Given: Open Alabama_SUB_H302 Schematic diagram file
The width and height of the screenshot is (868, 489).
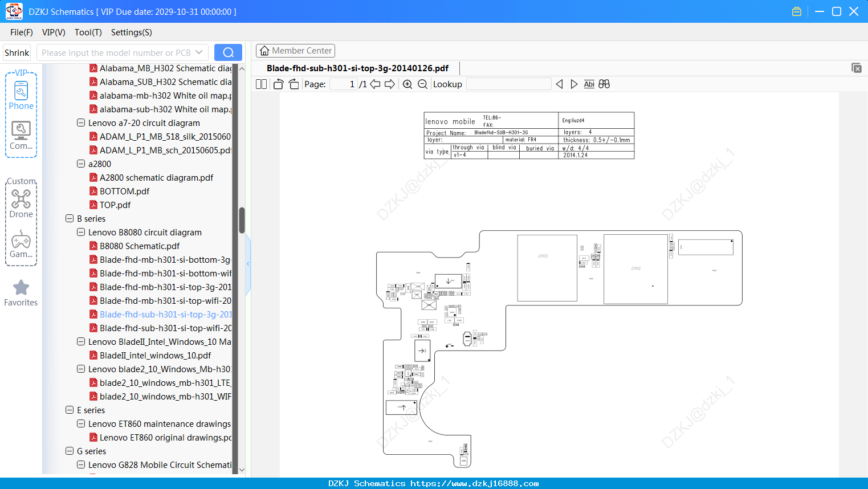Looking at the screenshot, I should pos(165,82).
